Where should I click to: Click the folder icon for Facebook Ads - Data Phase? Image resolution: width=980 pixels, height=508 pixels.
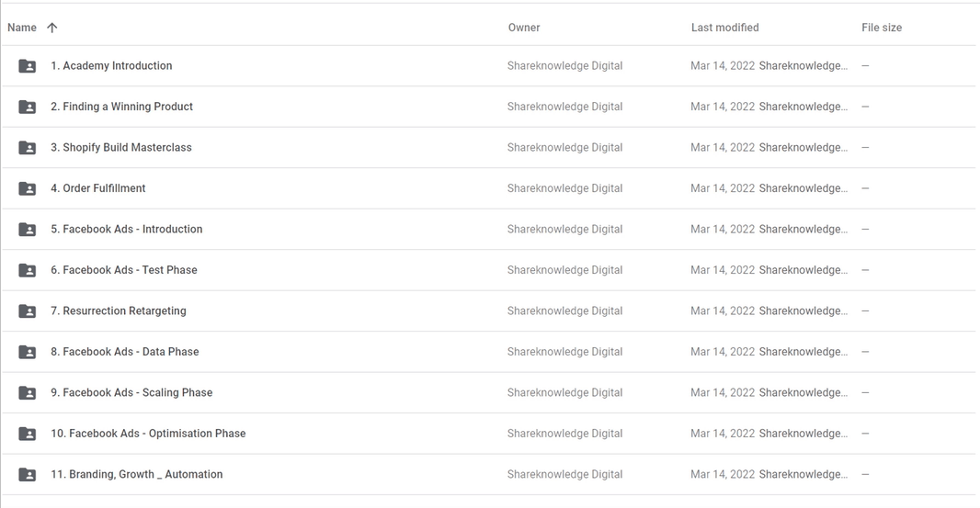[x=28, y=352]
